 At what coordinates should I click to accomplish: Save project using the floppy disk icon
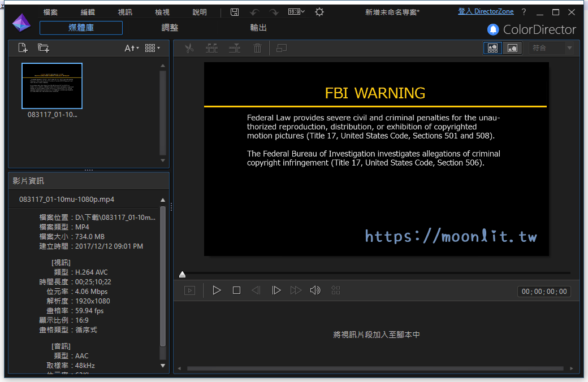(235, 12)
